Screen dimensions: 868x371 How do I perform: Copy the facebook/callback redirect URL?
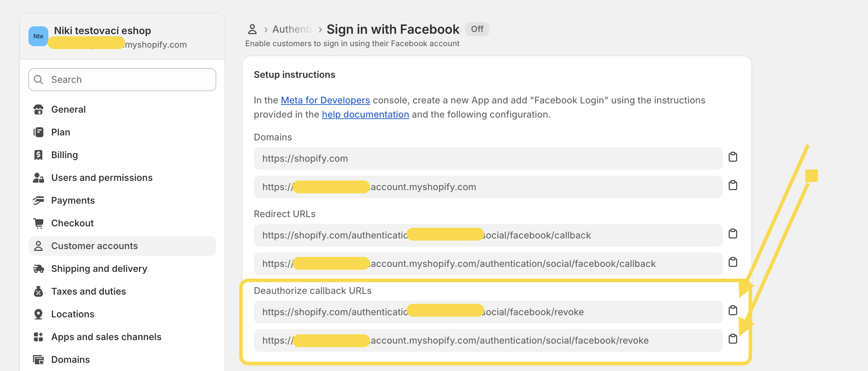click(734, 233)
